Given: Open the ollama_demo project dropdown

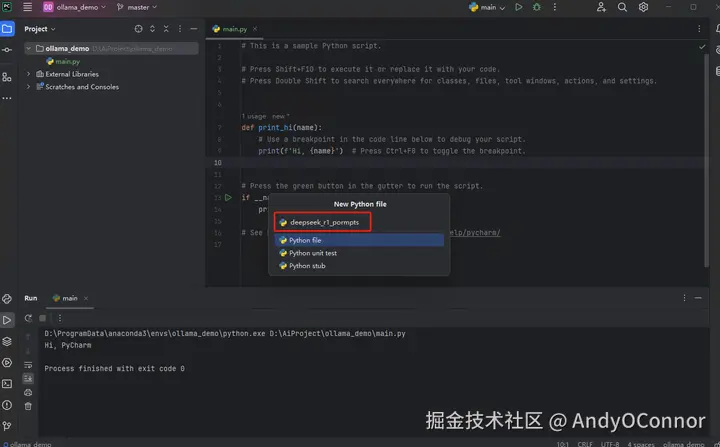Looking at the screenshot, I should pyautogui.click(x=74, y=7).
